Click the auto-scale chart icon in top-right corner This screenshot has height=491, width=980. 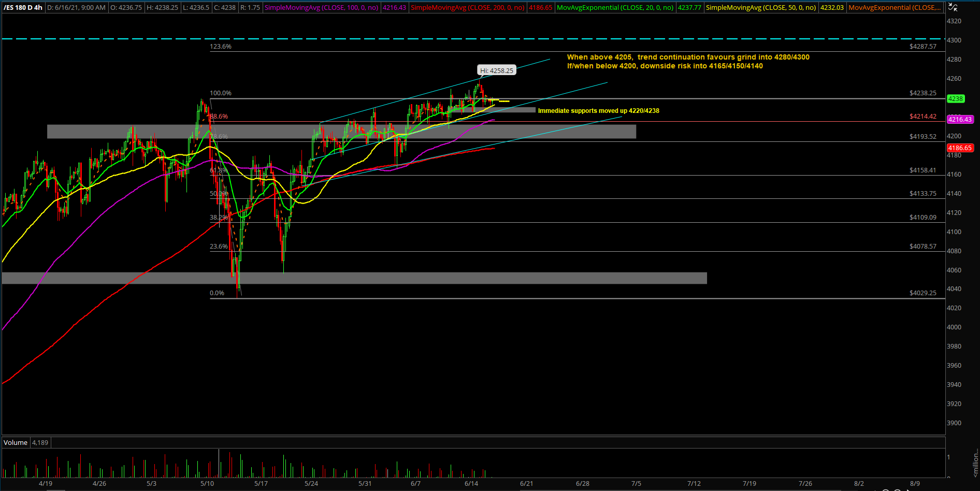click(953, 7)
